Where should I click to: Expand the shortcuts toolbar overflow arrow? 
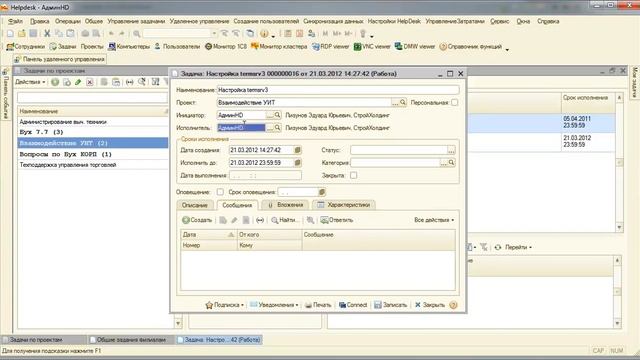pyautogui.click(x=507, y=49)
